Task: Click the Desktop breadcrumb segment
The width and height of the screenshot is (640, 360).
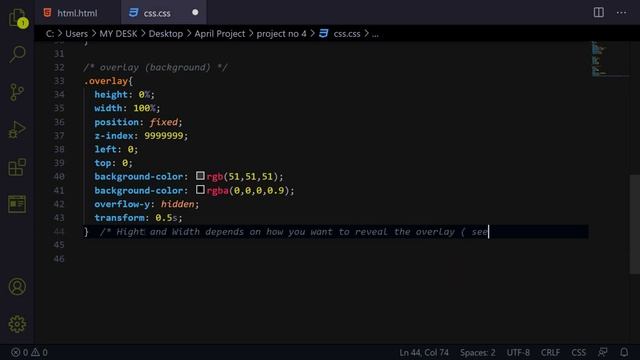Action: tap(165, 34)
